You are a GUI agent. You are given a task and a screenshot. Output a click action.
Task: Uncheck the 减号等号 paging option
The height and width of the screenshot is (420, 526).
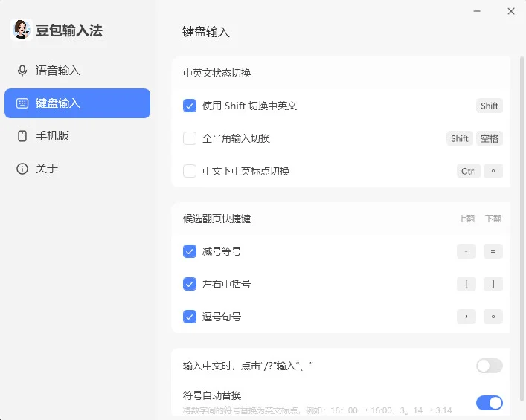click(x=190, y=251)
